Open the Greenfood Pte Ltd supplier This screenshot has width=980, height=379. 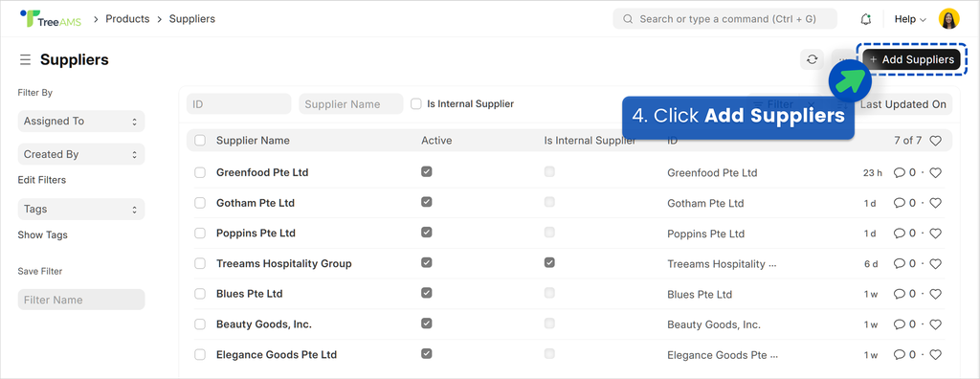(x=262, y=172)
